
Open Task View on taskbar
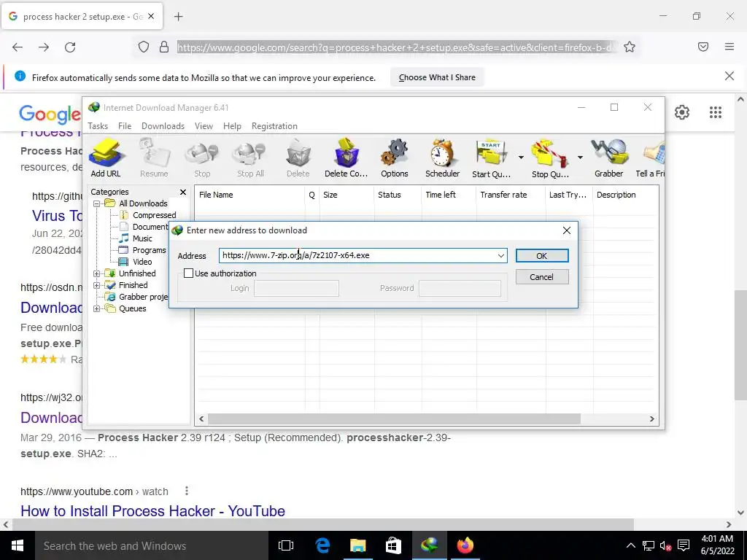286,545
